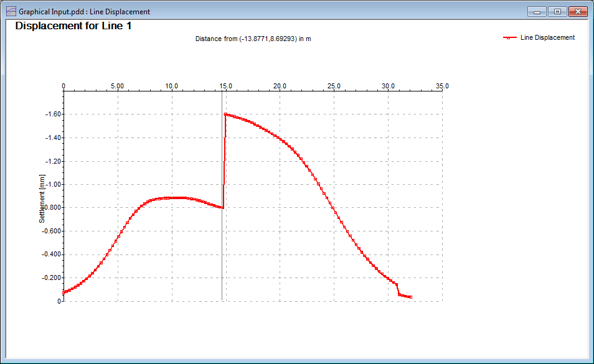Click the x-axis tick label 30.0
Image resolution: width=594 pixels, height=364 pixels.
(388, 86)
